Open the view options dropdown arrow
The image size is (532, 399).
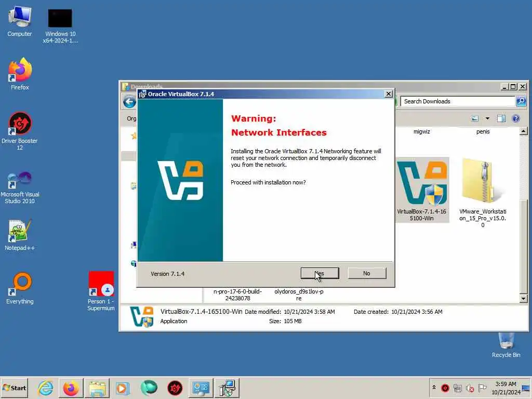click(x=487, y=118)
